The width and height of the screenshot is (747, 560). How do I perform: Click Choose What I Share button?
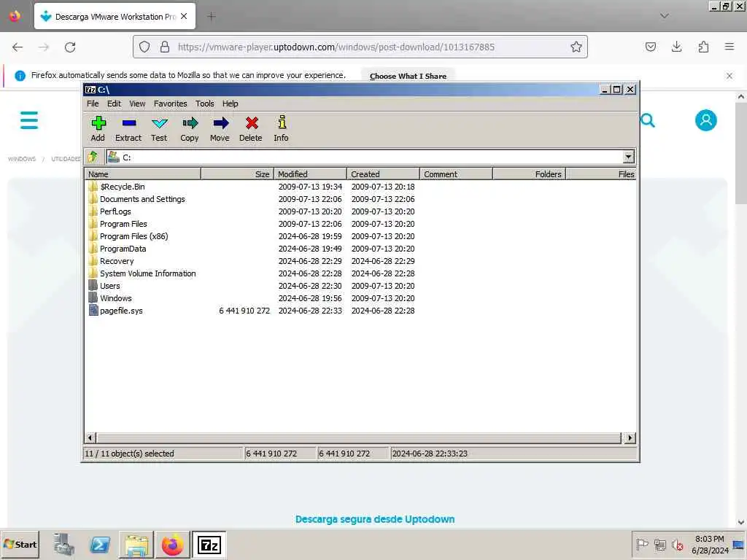[x=408, y=76]
